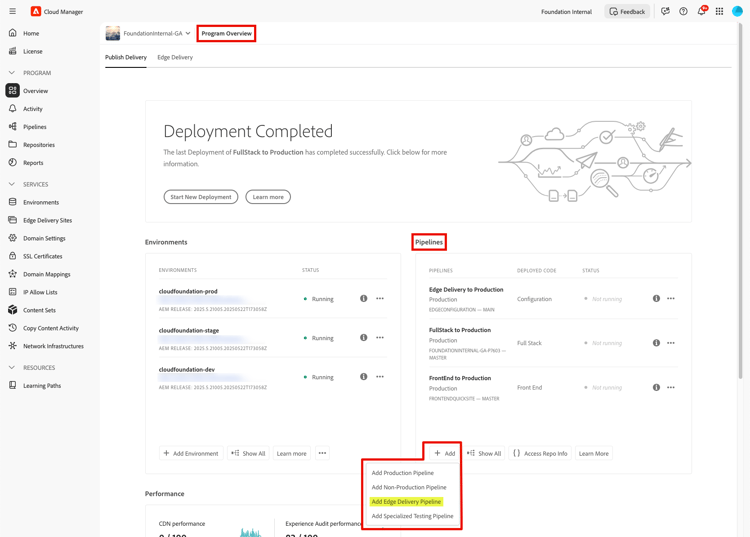Click the Feedback button
The image size is (750, 537).
click(627, 11)
